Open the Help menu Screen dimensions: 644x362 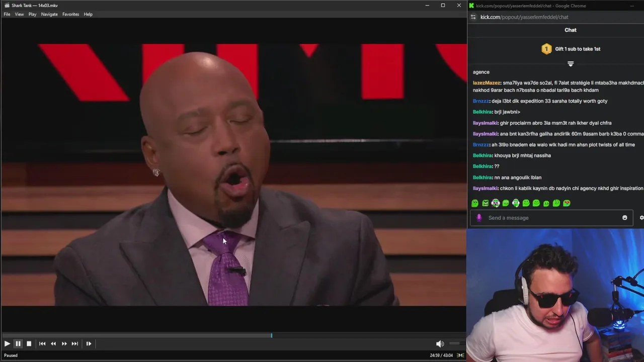coord(88,14)
